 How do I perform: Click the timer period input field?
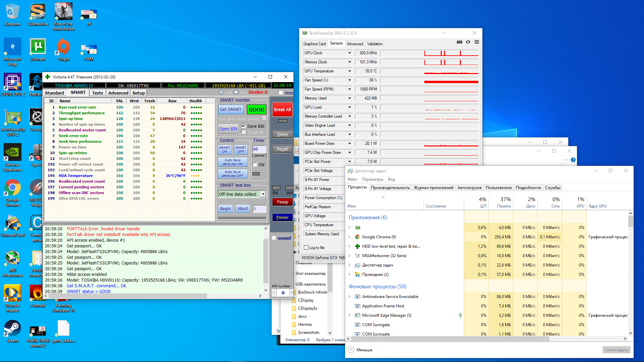pyautogui.click(x=259, y=149)
